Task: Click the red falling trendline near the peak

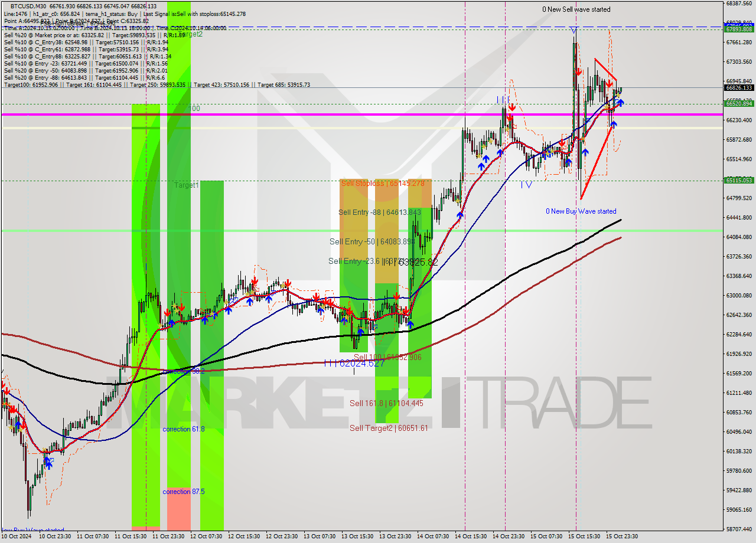Action: (605, 69)
